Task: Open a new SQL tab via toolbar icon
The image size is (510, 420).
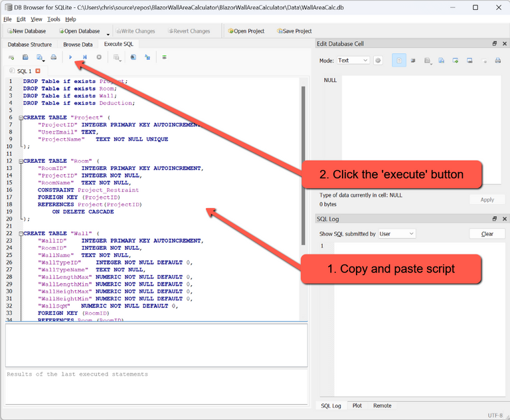Action: click(x=11, y=58)
